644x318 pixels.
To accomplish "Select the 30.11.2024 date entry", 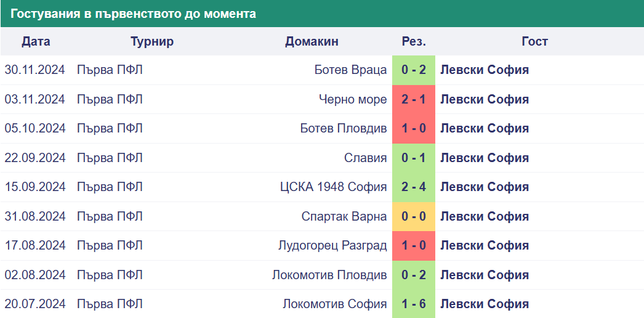I will [35, 70].
